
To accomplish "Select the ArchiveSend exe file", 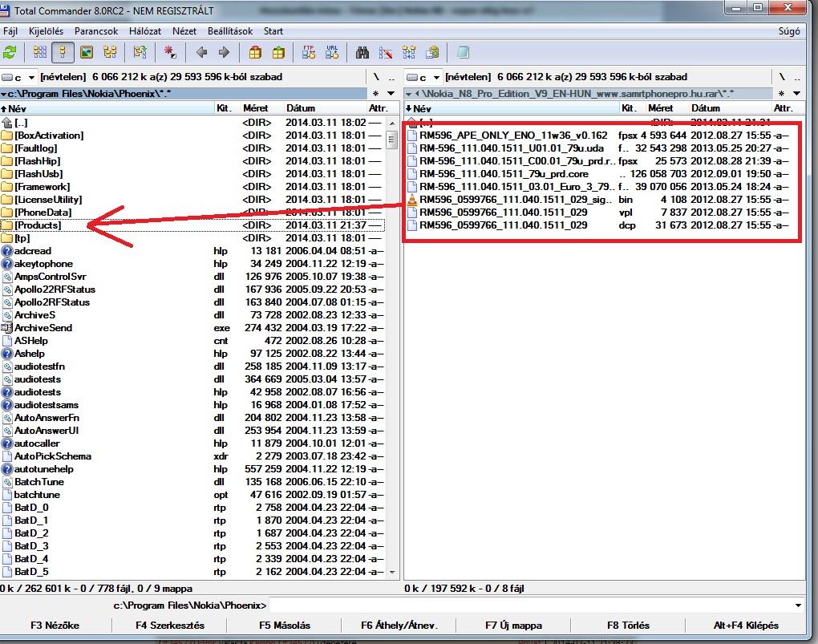I will pos(192,328).
